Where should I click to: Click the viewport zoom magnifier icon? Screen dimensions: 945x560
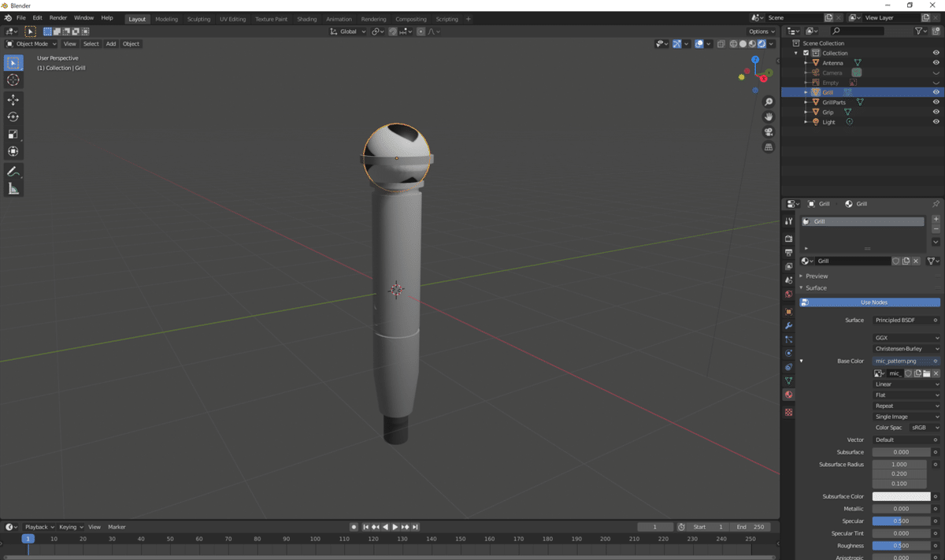(x=769, y=102)
